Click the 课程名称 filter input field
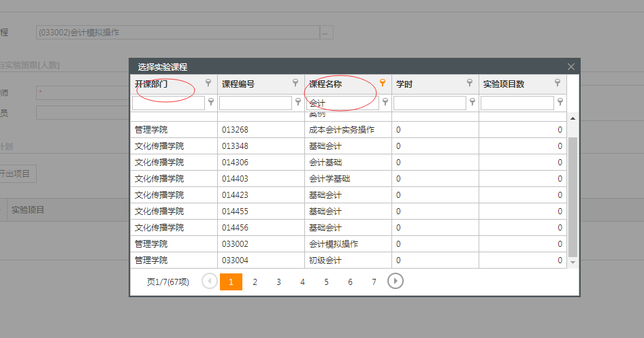The width and height of the screenshot is (644, 338). tap(342, 103)
